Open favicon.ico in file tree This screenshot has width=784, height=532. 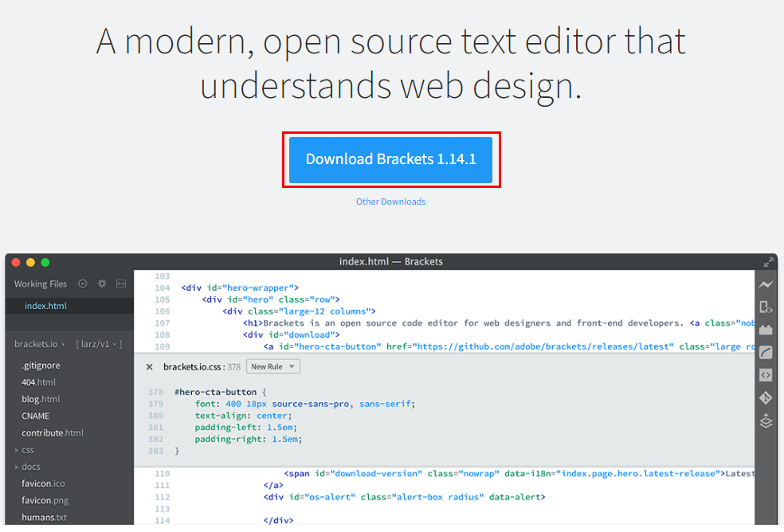(x=43, y=484)
